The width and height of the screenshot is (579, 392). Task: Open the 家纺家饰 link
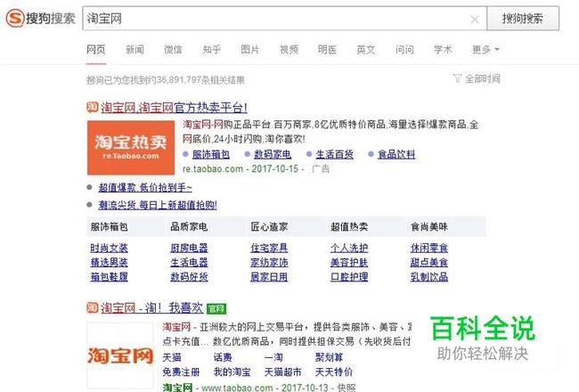click(269, 262)
